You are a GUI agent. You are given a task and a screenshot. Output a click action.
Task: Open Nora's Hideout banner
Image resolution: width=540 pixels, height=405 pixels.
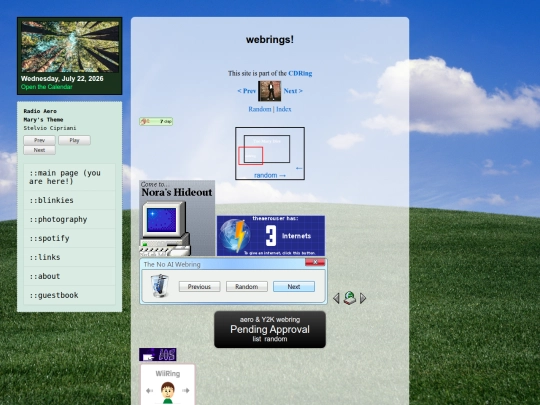tap(177, 218)
